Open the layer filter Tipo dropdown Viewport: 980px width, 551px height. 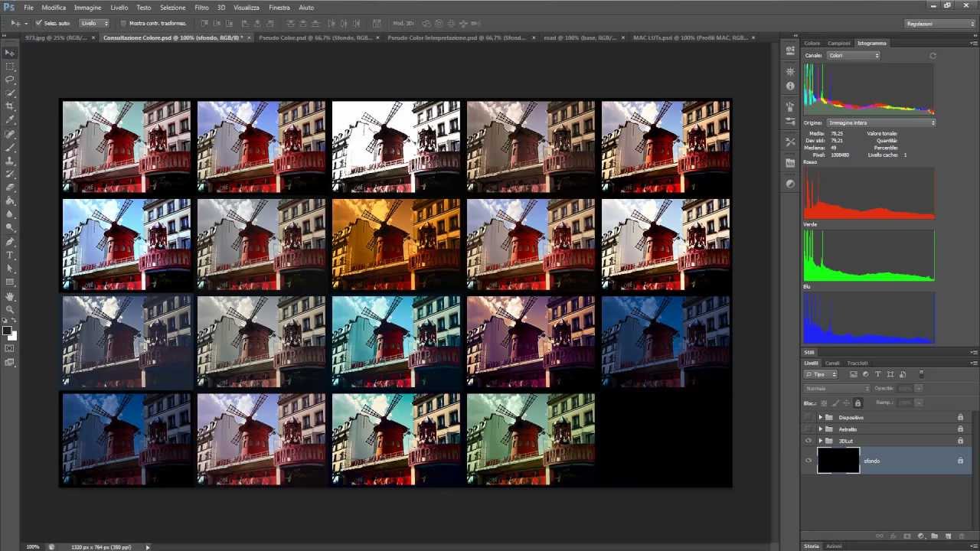822,374
